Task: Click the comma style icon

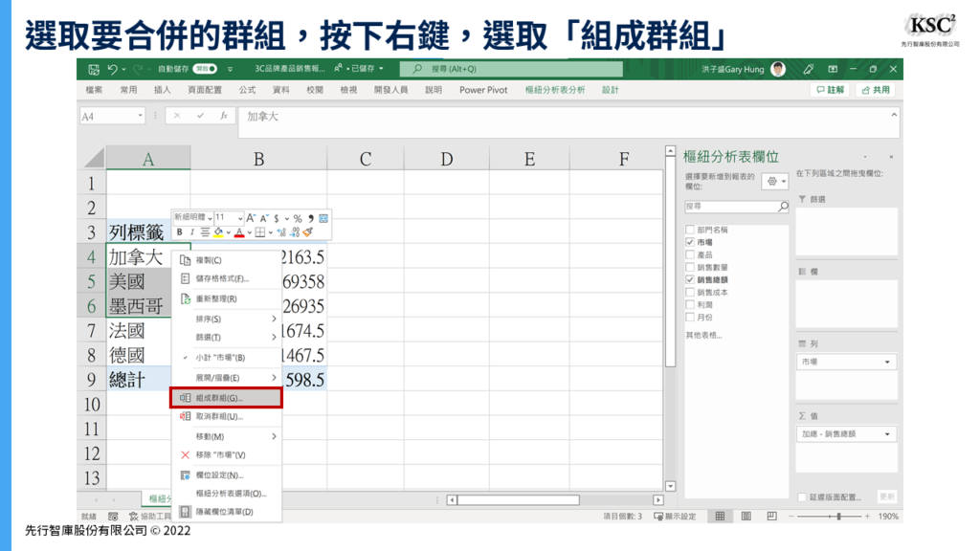Action: [311, 218]
